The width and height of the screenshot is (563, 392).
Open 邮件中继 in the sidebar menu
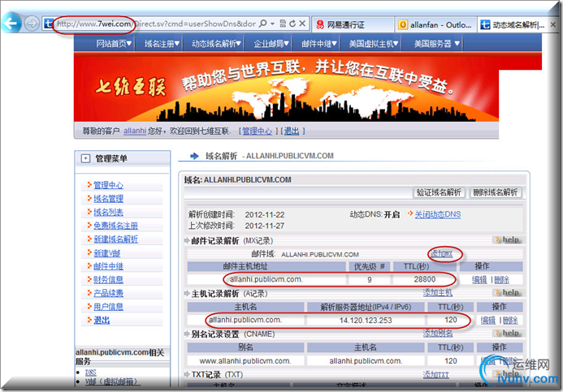pos(108,266)
